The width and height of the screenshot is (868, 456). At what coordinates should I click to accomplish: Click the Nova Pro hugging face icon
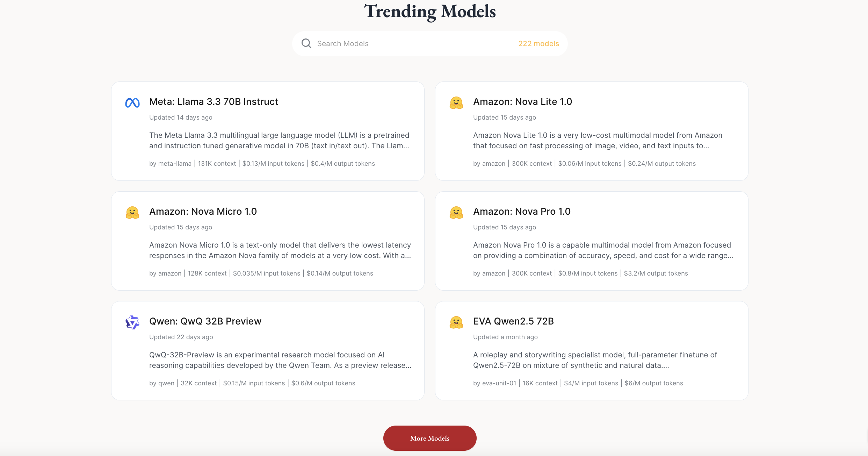pyautogui.click(x=456, y=213)
